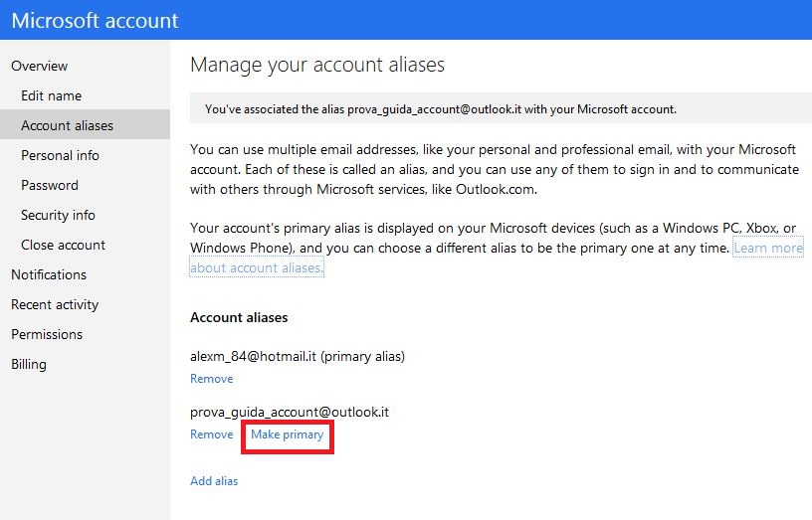The height and width of the screenshot is (520, 812).
Task: View Recent activity page
Action: [x=55, y=305]
